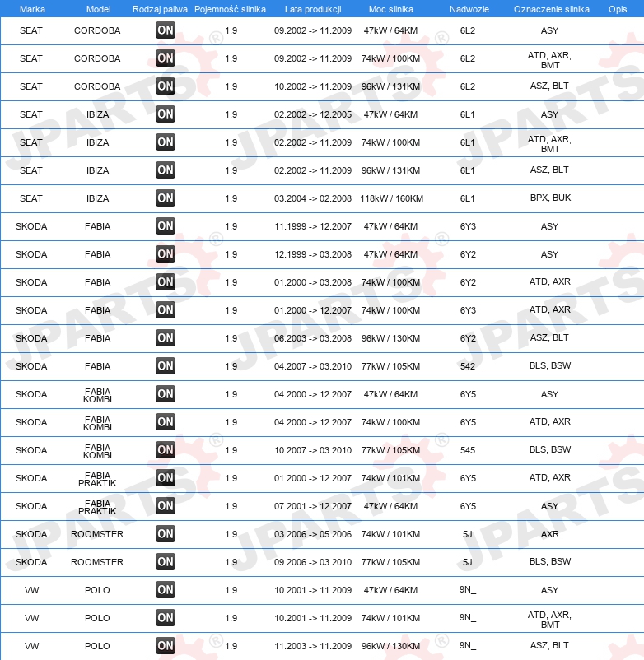Viewport: 644px width, 660px height.
Task: Select the 'FABIA PRAKTIK' cell in the ASY row
Action: (x=97, y=507)
